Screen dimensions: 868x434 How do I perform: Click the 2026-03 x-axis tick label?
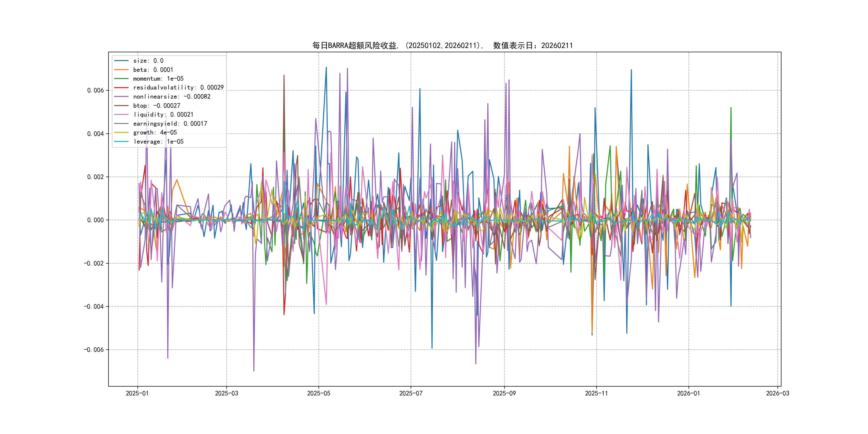(x=777, y=393)
